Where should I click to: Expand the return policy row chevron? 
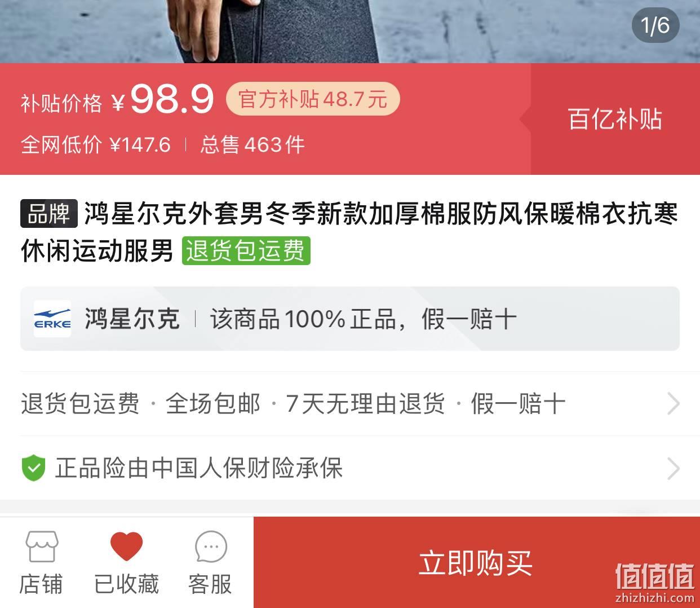point(674,404)
